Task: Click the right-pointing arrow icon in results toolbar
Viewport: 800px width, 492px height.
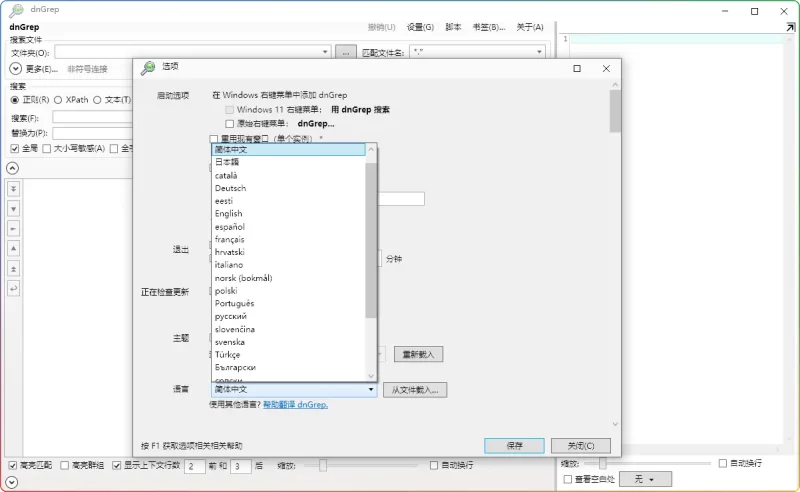Action: 14,229
